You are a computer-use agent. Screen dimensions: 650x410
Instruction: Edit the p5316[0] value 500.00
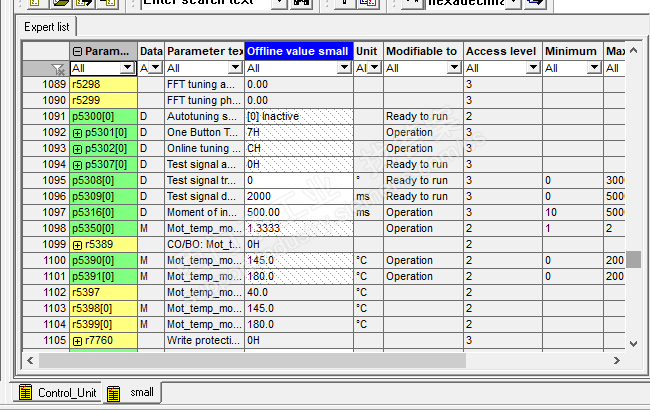[299, 213]
